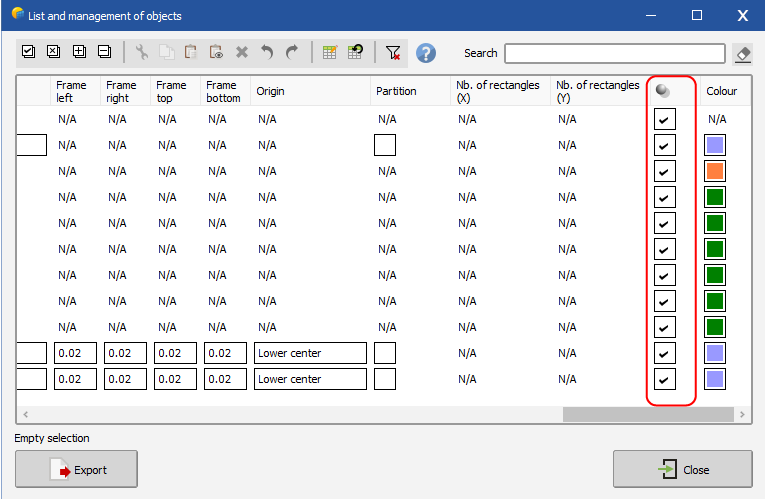Screen dimensions: 765x499
Task: Open help with the blue question mark
Action: click(426, 53)
